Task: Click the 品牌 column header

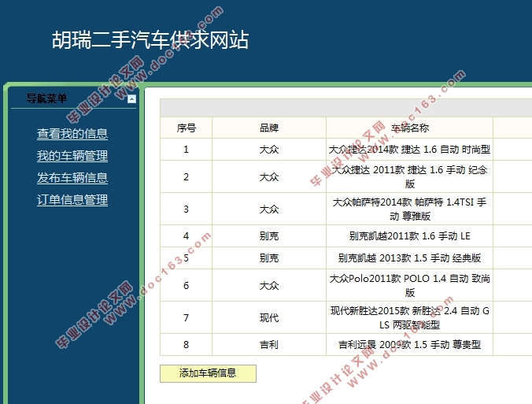Action: click(269, 128)
